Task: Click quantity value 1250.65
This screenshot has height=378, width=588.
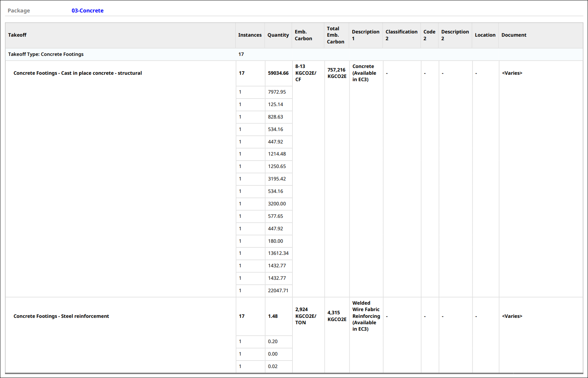Action: click(x=277, y=166)
